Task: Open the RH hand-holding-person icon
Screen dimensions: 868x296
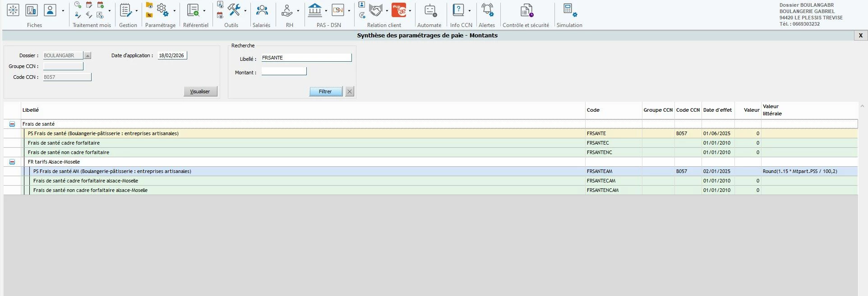Action: point(287,10)
